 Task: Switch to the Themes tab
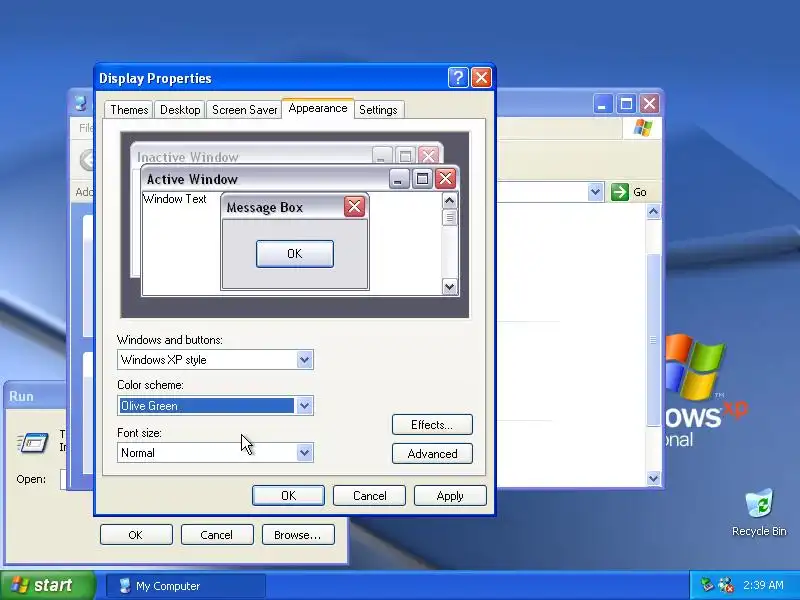(x=129, y=110)
